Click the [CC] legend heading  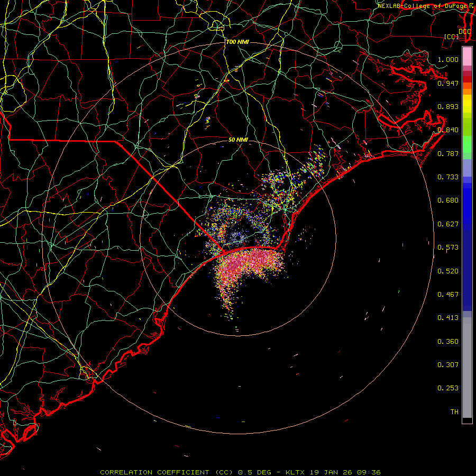point(452,36)
